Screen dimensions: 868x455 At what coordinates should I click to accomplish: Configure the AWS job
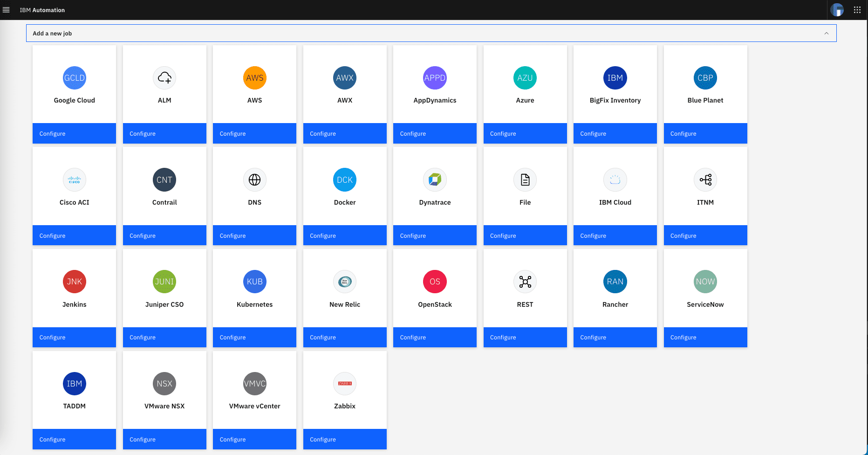[x=254, y=134]
